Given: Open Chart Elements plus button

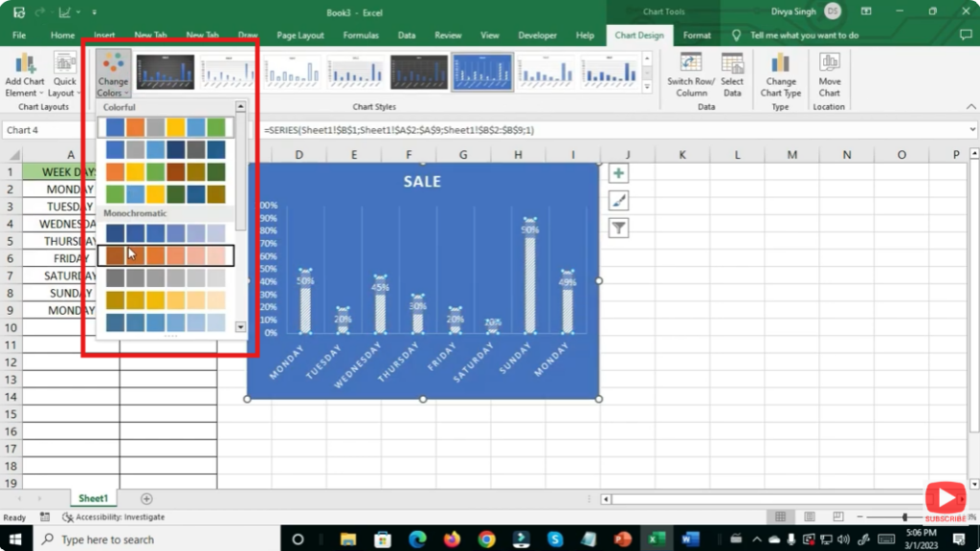Looking at the screenshot, I should (x=619, y=173).
